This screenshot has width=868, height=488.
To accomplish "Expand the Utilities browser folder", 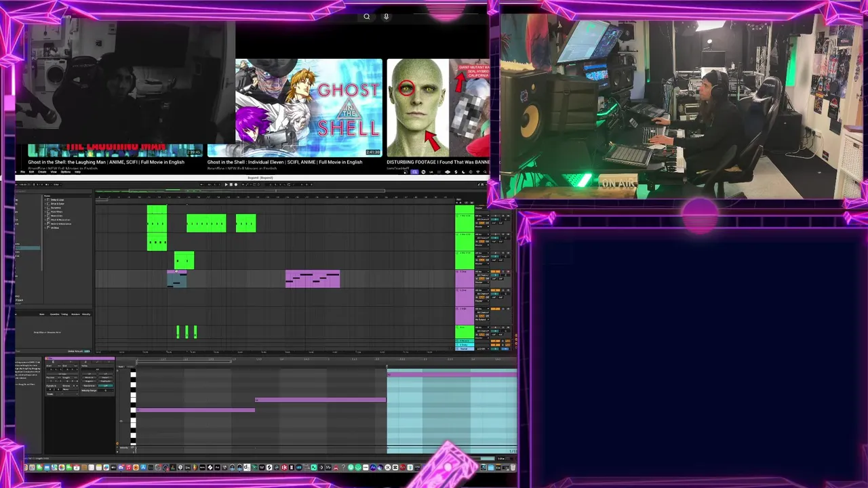I will pos(45,228).
